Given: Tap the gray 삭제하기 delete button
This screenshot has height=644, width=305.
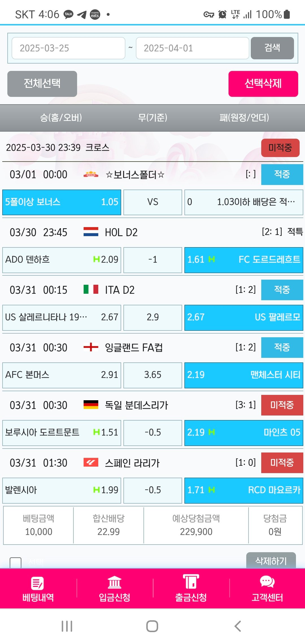Looking at the screenshot, I should (x=271, y=560).
